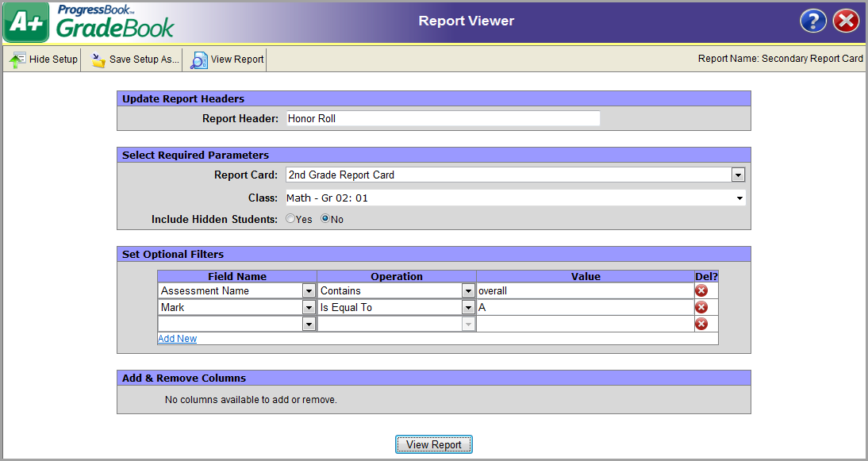868x461 pixels.
Task: Click Save Setup As toolbar button
Action: (135, 60)
